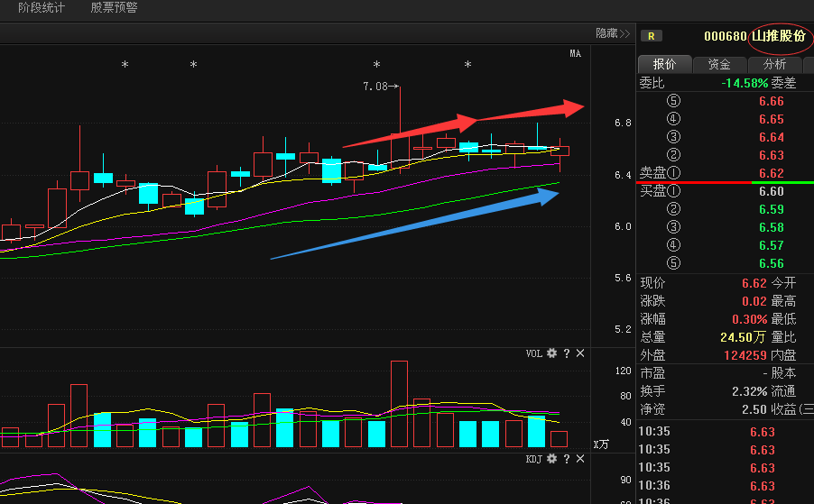Viewport: 814px width, 504px height.
Task: Select 卖盘① price 6.62
Action: pyautogui.click(x=772, y=173)
